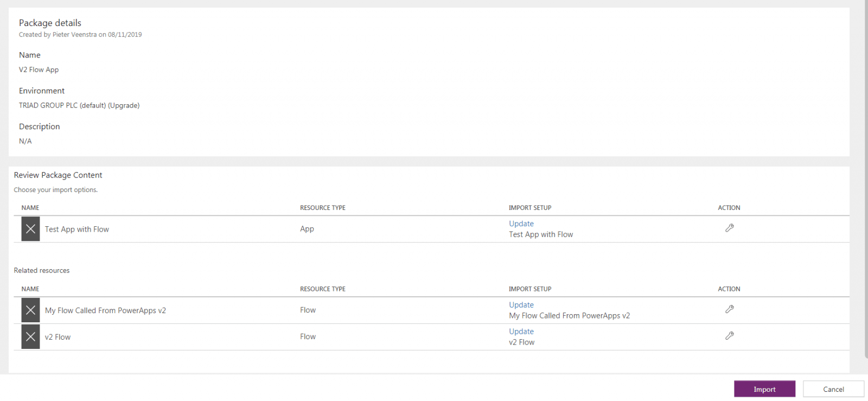Open the Update import setup link for v2 Flow
868x401 pixels.
pos(521,332)
